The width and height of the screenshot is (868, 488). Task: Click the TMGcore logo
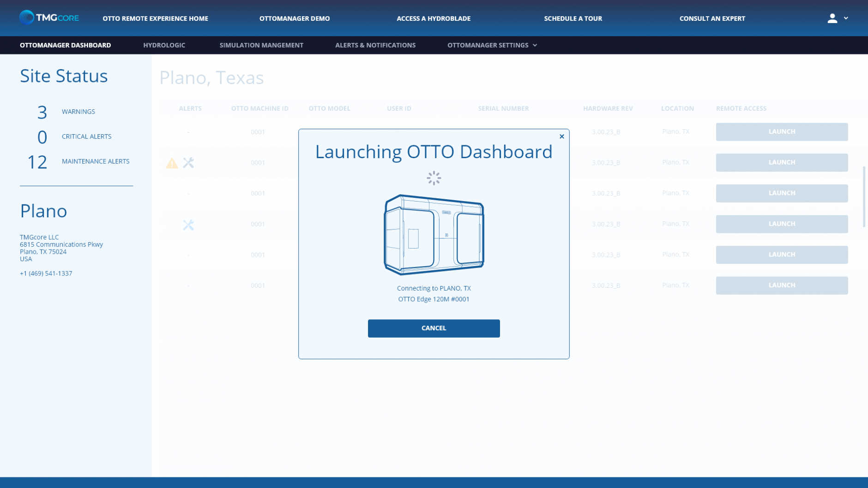[49, 18]
